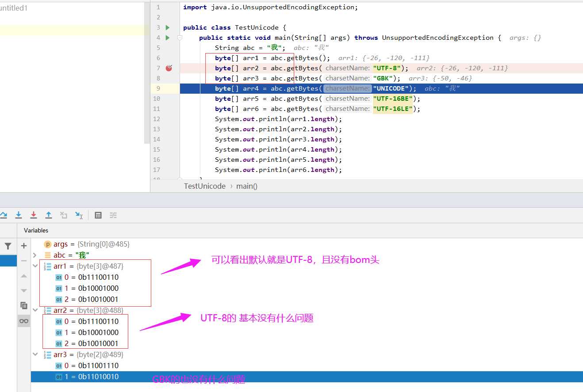Click the "UTF-16BE" string on line 10
This screenshot has width=583, height=392.
[393, 99]
